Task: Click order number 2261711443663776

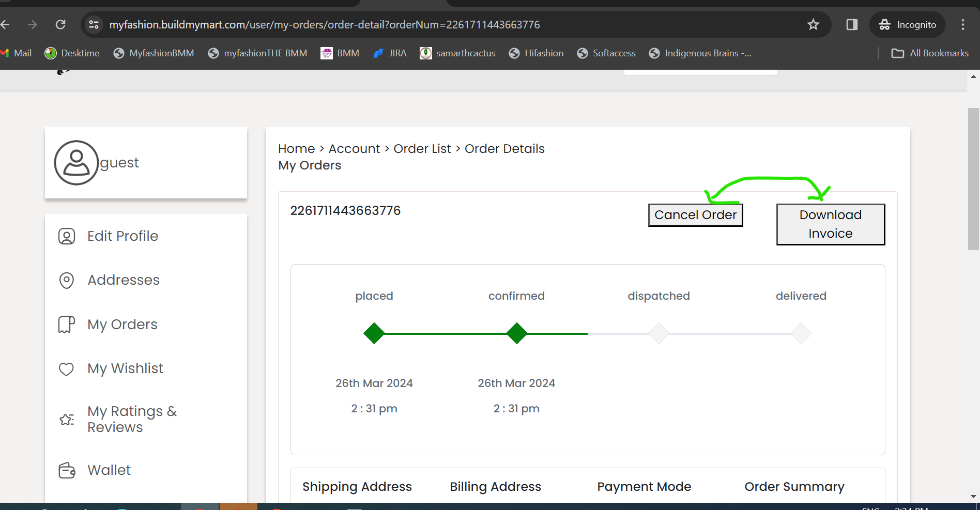Action: tap(345, 211)
